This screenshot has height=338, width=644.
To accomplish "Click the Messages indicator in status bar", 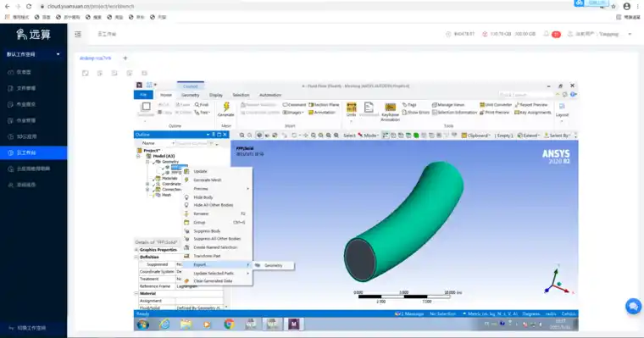I will click(x=409, y=313).
